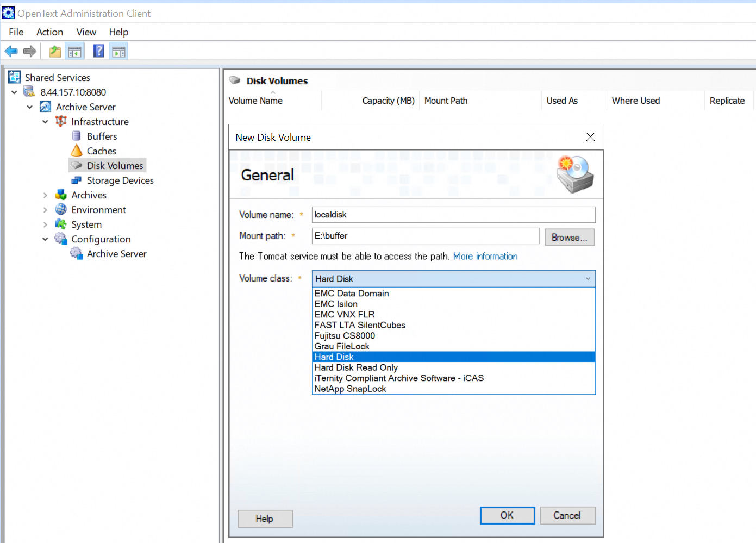
Task: Click the Volume name input field
Action: (454, 215)
